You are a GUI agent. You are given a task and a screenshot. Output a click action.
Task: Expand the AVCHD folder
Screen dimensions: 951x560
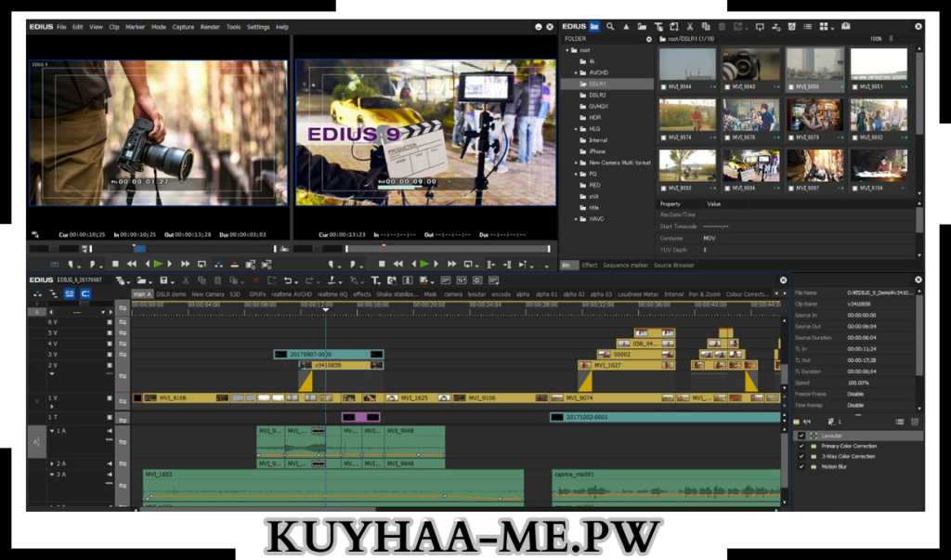(x=576, y=72)
